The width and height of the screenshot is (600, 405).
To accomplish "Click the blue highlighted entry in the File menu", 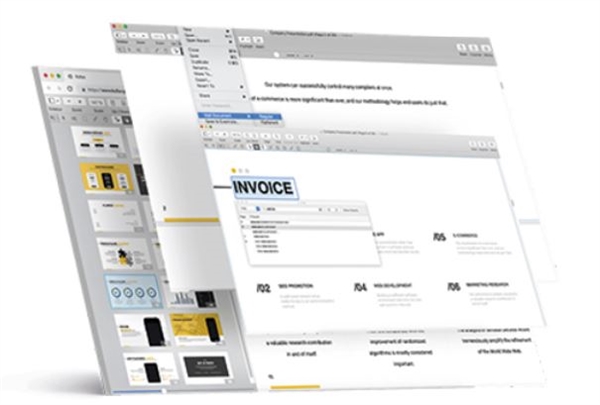I will pos(226,116).
